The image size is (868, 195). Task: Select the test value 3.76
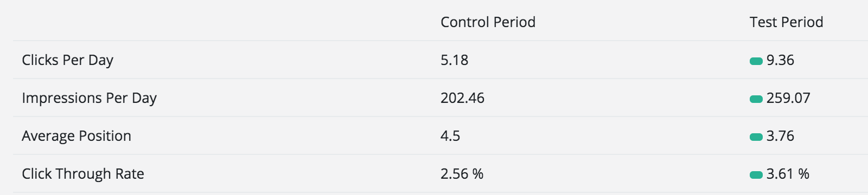780,136
